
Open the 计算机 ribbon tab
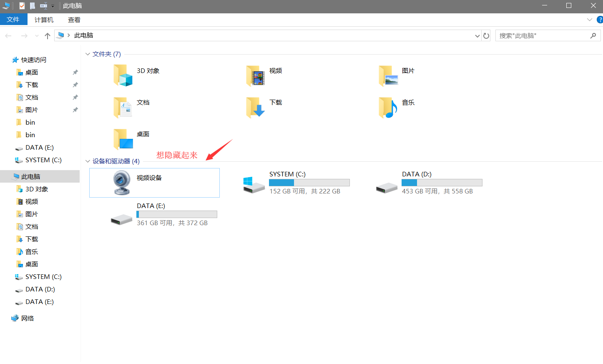[44, 20]
